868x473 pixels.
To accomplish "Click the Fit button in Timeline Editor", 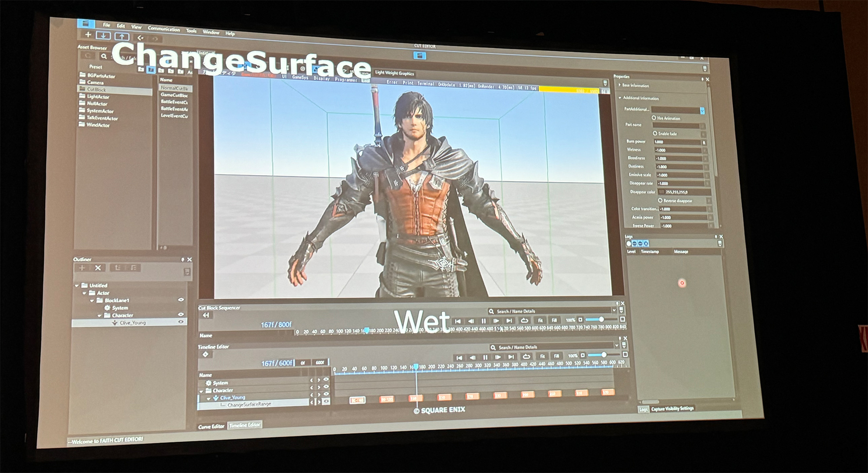I will 542,356.
